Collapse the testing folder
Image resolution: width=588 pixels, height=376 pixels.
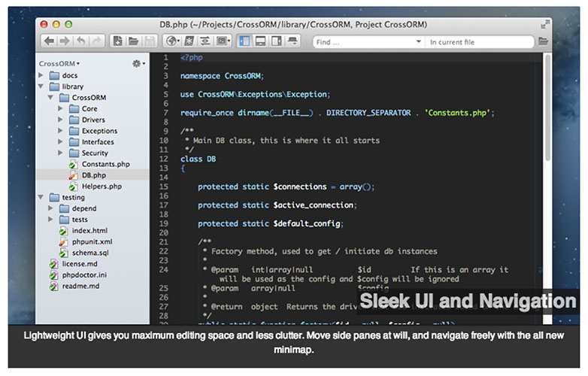click(x=41, y=197)
